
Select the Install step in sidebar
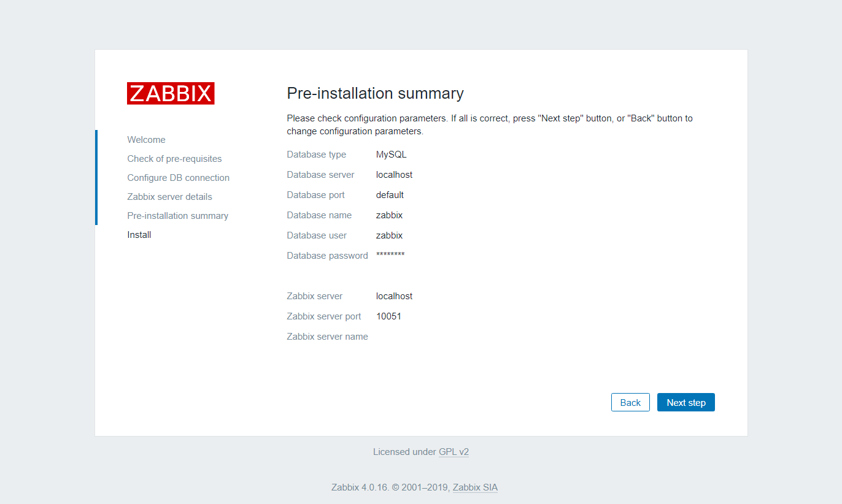point(139,235)
